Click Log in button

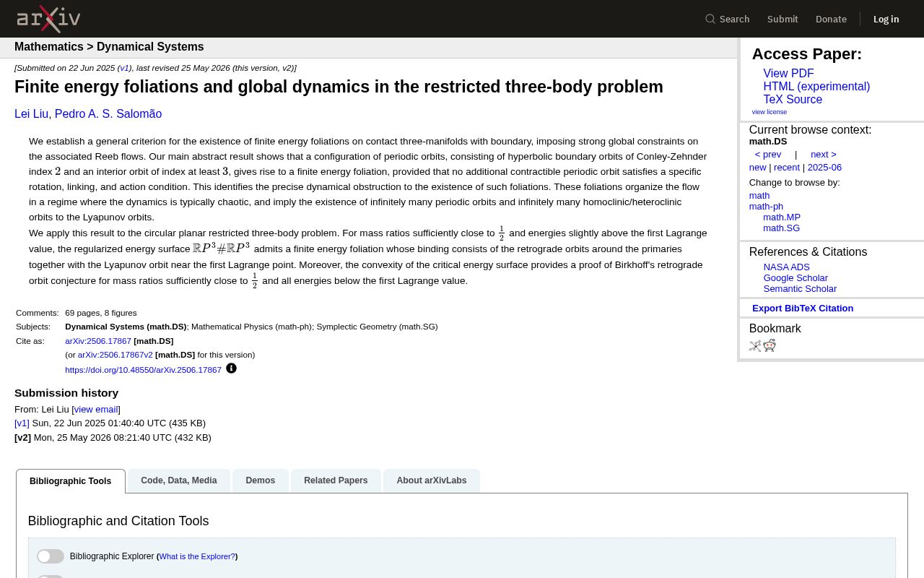tap(886, 19)
